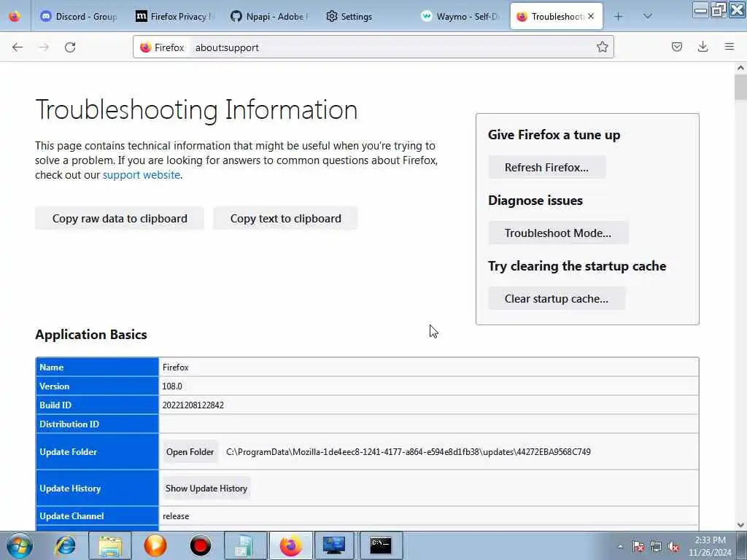Go back using the back arrow

coord(18,47)
